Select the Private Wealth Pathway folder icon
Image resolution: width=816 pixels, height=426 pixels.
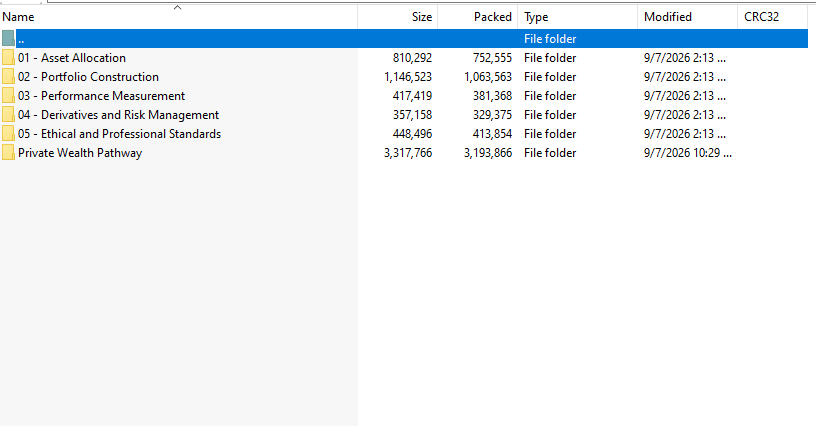(x=8, y=153)
